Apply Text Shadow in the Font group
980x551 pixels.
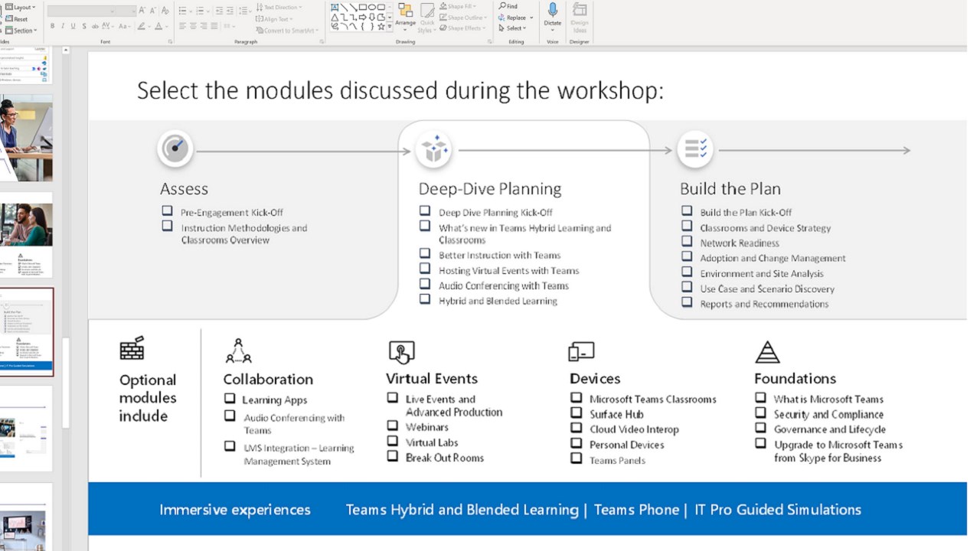coord(84,26)
